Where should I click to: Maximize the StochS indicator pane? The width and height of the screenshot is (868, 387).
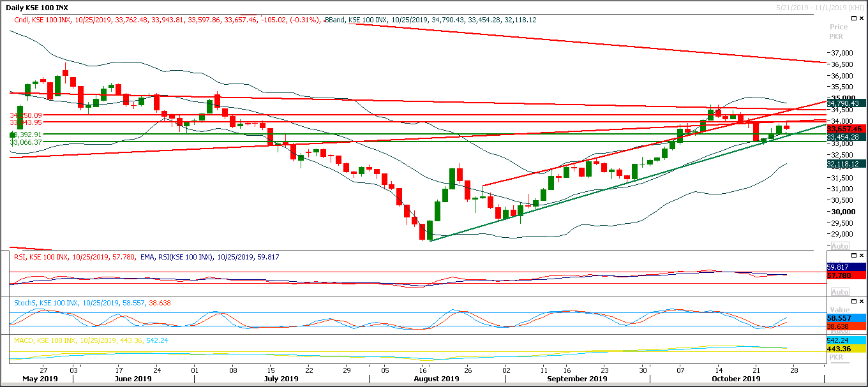pyautogui.click(x=853, y=300)
